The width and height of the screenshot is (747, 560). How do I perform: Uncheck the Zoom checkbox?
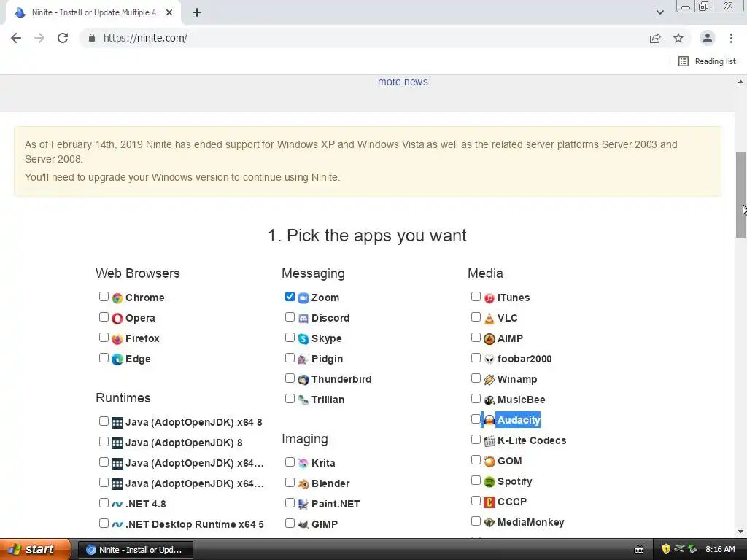pyautogui.click(x=290, y=296)
